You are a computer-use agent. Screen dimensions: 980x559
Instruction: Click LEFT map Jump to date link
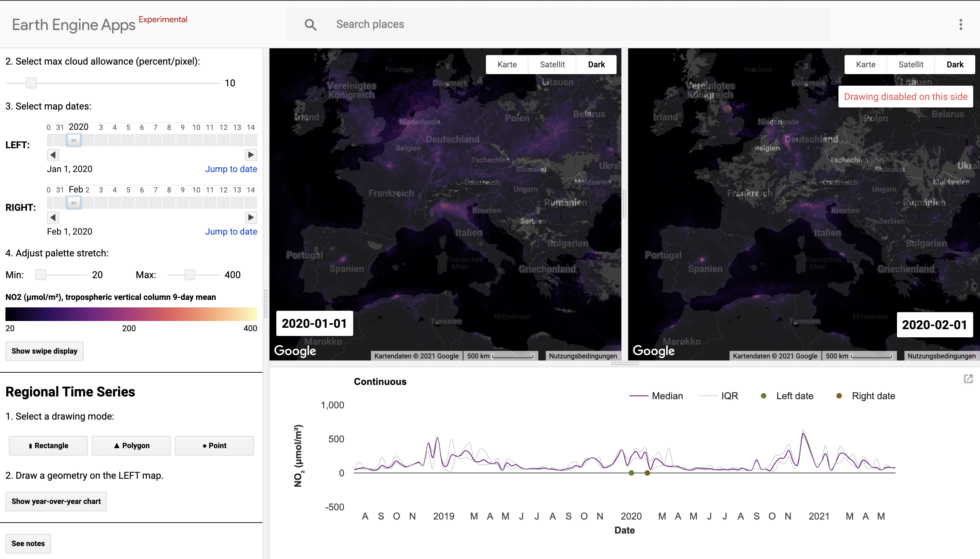231,169
